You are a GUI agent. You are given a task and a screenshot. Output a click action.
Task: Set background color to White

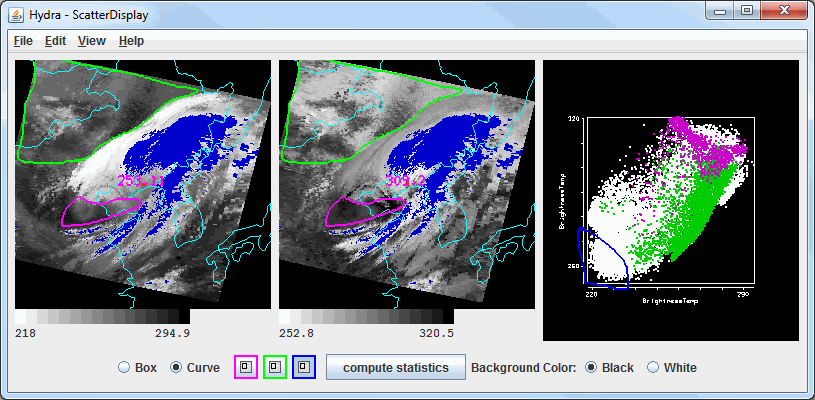654,367
